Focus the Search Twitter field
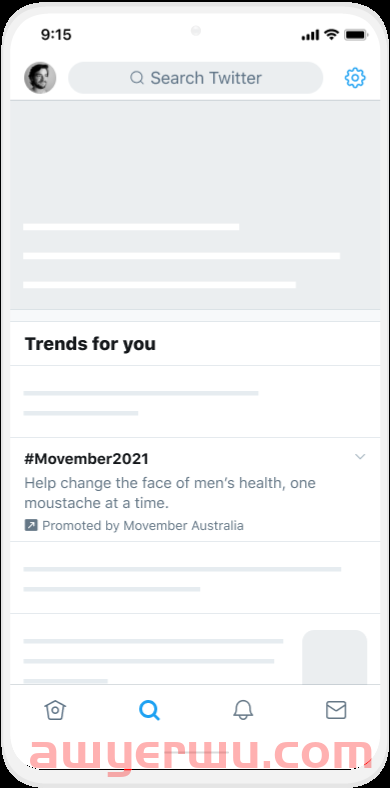The height and width of the screenshot is (788, 390). 196,78
